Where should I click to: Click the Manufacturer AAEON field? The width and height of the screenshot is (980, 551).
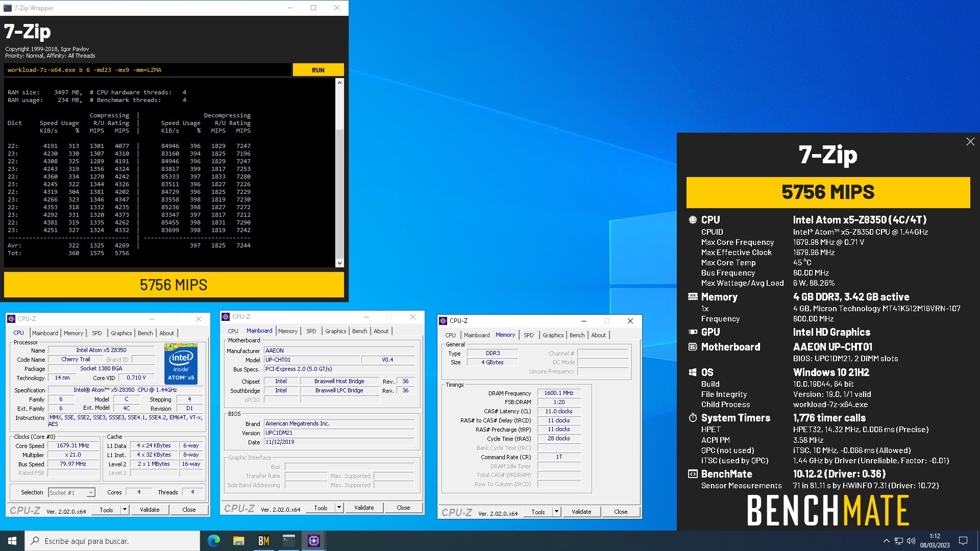click(339, 350)
